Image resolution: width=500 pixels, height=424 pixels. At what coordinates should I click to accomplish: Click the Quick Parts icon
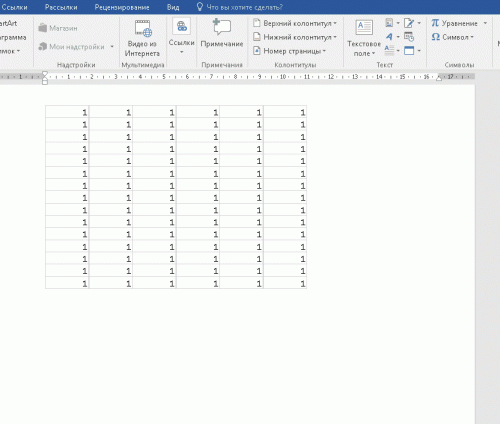(389, 23)
